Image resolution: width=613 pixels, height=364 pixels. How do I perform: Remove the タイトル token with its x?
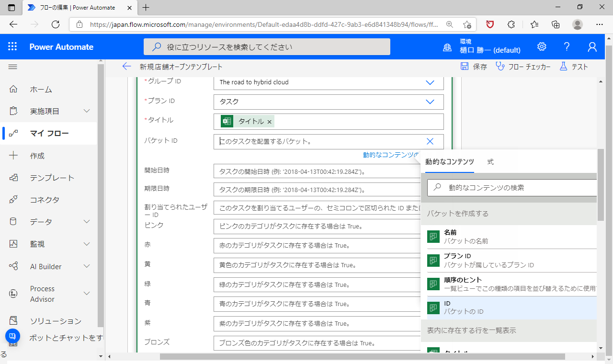(x=269, y=122)
